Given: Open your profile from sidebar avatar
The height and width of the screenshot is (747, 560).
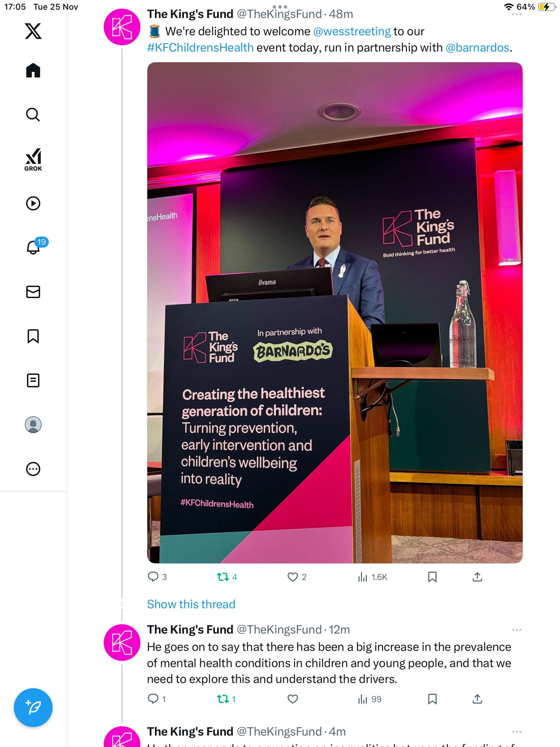Looking at the screenshot, I should [33, 425].
